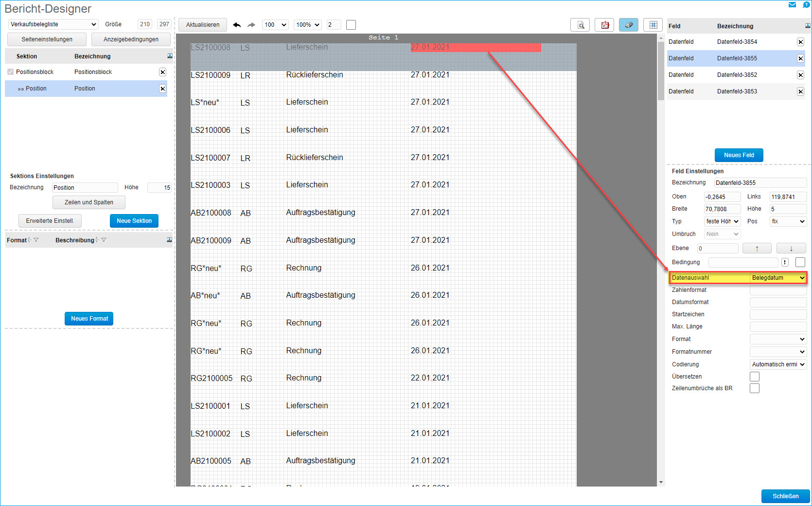Open the Datenauswahl Belegdatum dropdown
Screen dimensions: 812x506
pos(778,278)
